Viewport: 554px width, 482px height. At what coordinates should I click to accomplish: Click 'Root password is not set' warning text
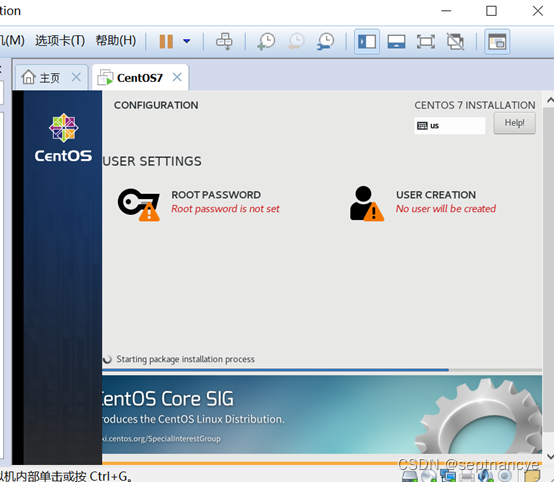[x=225, y=209]
